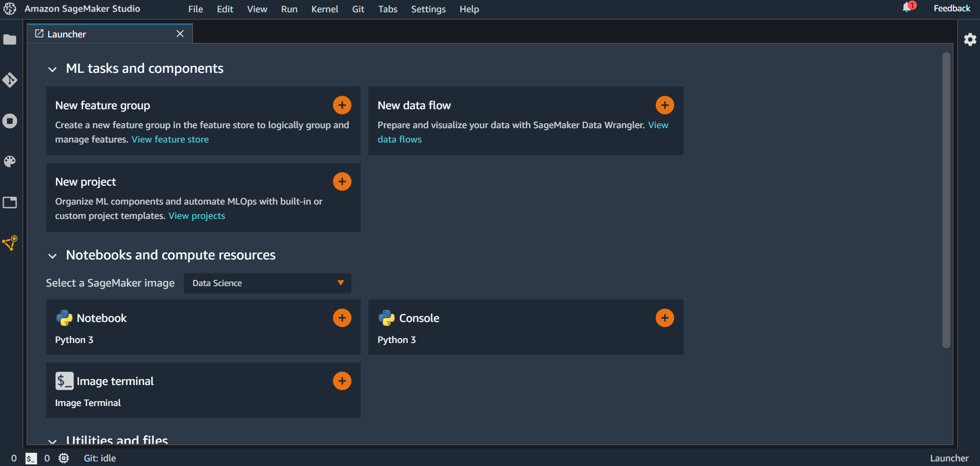Click the New feature group card title

coord(103,106)
